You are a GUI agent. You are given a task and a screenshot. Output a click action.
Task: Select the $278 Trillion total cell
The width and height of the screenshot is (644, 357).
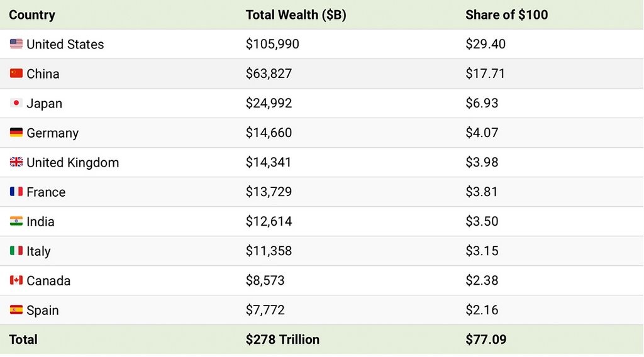point(282,339)
